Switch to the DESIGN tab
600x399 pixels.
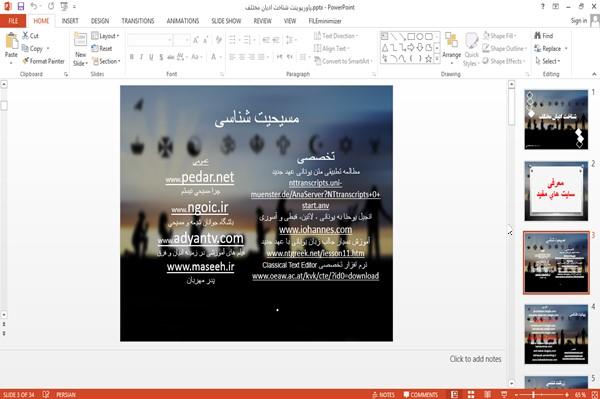click(100, 21)
